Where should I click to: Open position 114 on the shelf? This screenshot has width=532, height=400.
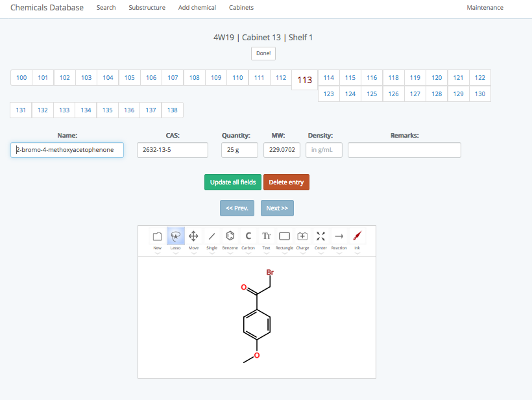[x=329, y=78]
